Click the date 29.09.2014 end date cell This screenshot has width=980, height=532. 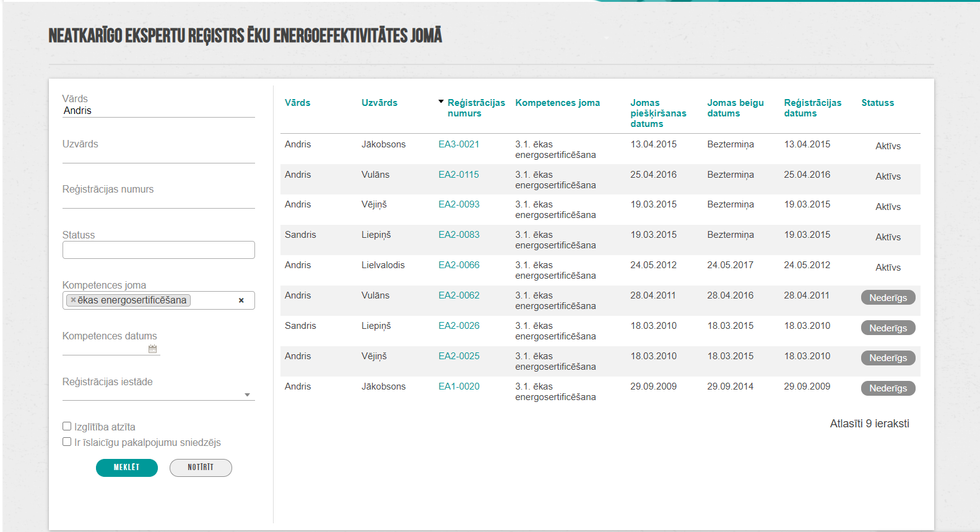[731, 386]
